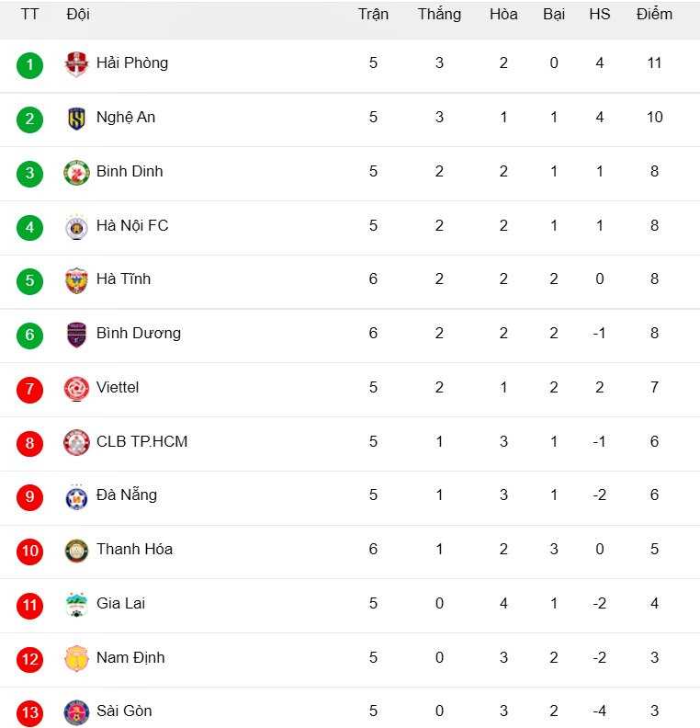Click the Viettel team logo
The width and height of the screenshot is (700, 728).
coord(76,389)
